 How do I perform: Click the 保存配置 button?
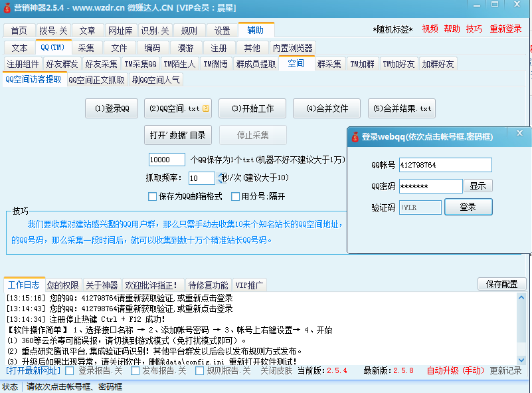click(501, 284)
